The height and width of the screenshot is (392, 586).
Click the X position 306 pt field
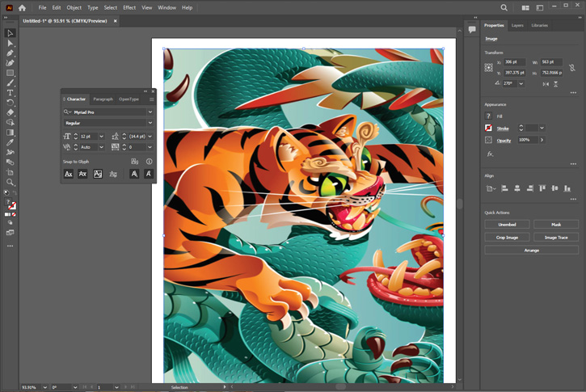(514, 62)
